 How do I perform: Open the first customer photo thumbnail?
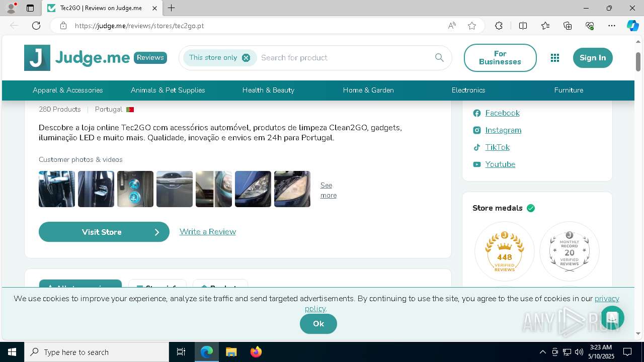pos(57,189)
